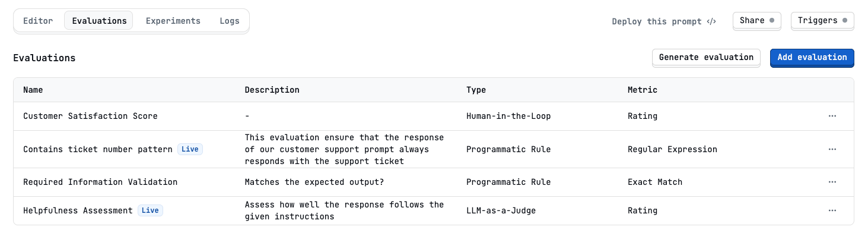The width and height of the screenshot is (868, 236).
Task: Click the Share status dot indicator
Action: pyautogui.click(x=771, y=20)
